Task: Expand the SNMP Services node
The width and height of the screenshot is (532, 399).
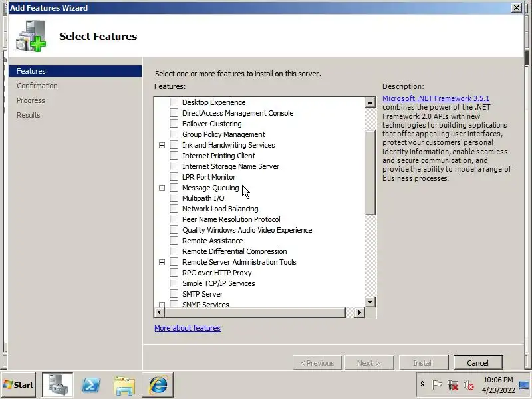Action: [162, 305]
